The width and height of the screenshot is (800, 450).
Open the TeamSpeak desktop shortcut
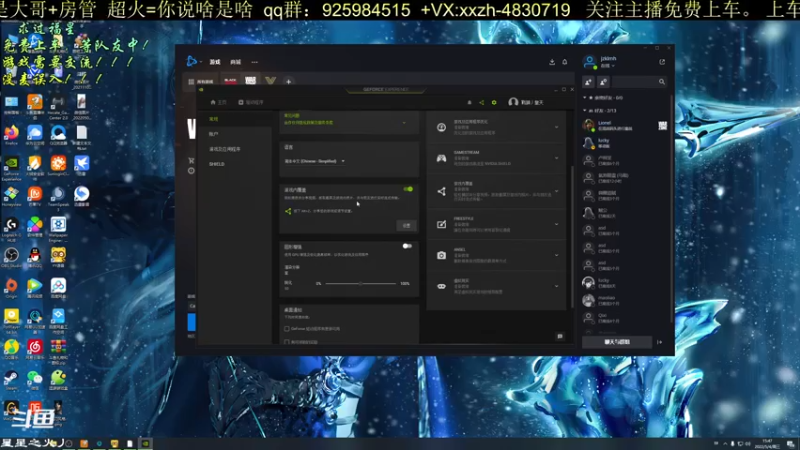point(58,198)
